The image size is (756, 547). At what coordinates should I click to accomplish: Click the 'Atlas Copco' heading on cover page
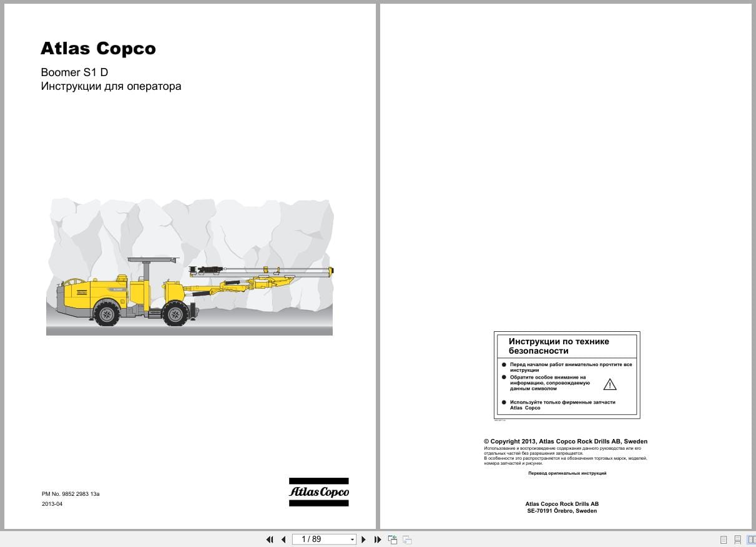point(98,49)
